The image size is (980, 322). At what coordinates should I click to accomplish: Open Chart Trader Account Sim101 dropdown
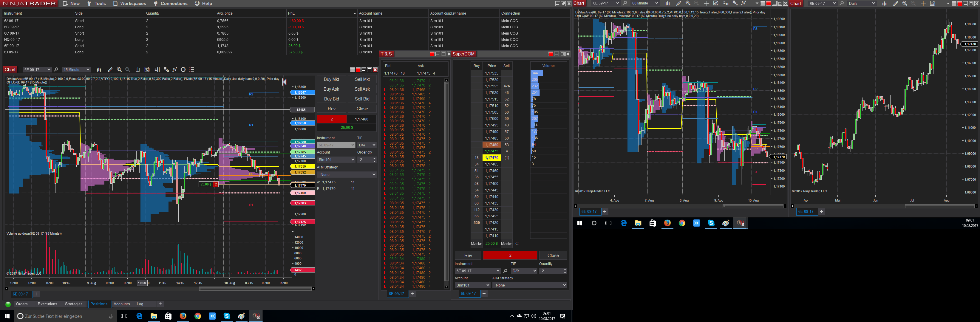[x=336, y=160]
